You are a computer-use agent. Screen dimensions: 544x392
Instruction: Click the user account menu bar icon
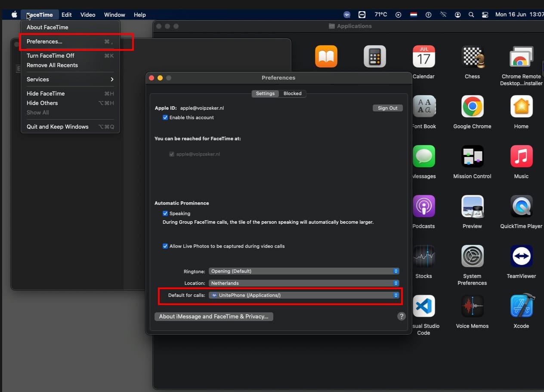coord(457,15)
